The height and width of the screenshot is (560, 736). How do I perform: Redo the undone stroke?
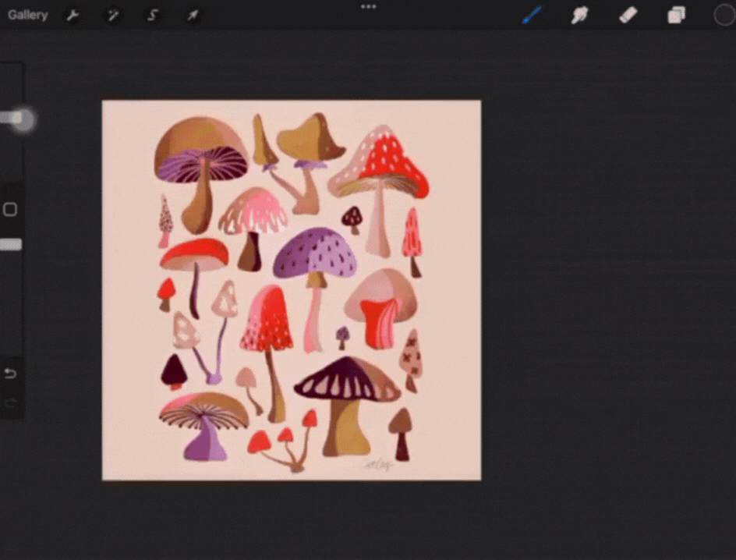[11, 402]
